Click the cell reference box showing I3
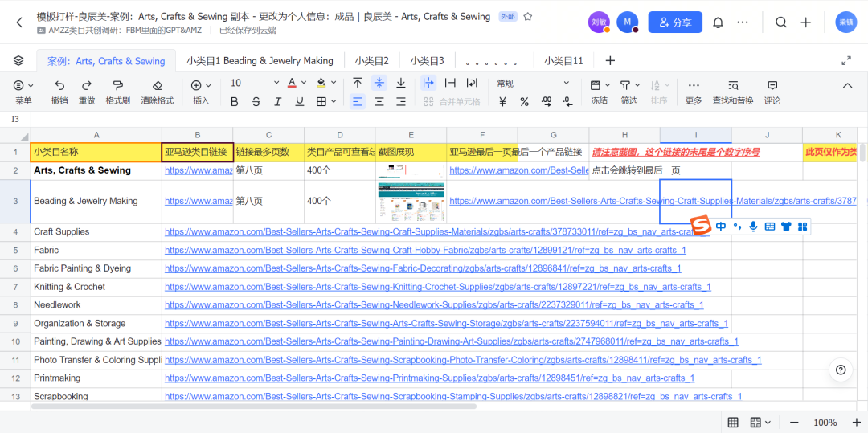Image resolution: width=868 pixels, height=433 pixels. pos(15,119)
